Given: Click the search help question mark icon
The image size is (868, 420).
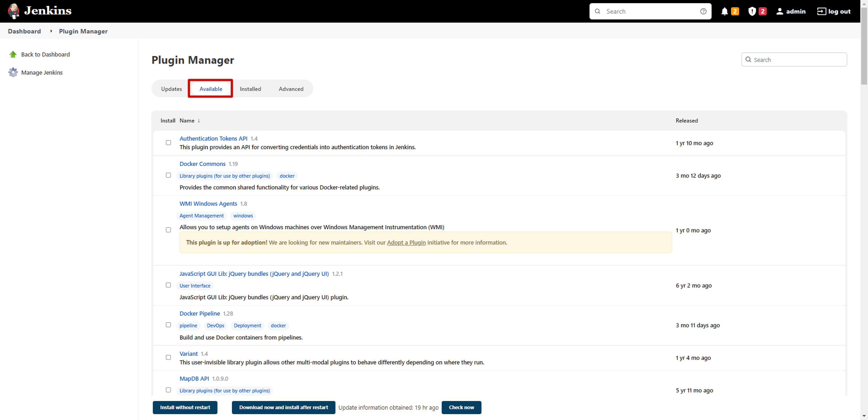Looking at the screenshot, I should (x=703, y=12).
